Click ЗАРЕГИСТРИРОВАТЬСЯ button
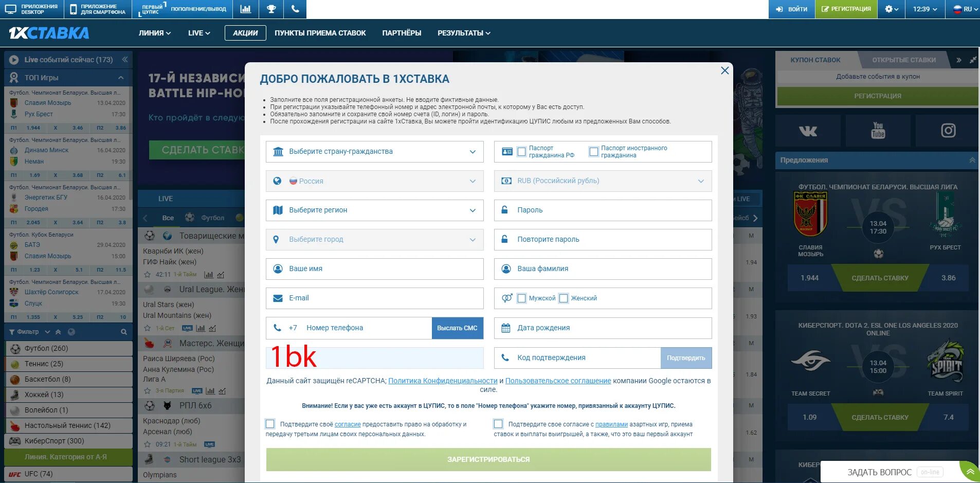980x483 pixels. (488, 459)
